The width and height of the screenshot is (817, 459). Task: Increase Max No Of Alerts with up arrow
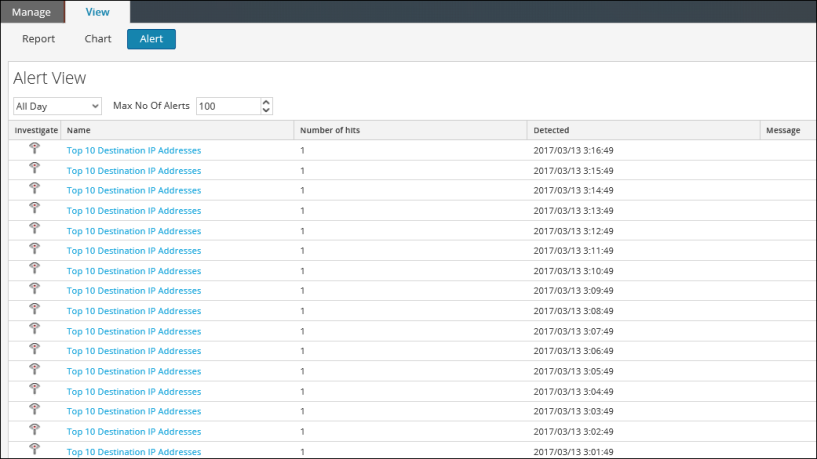click(x=265, y=102)
